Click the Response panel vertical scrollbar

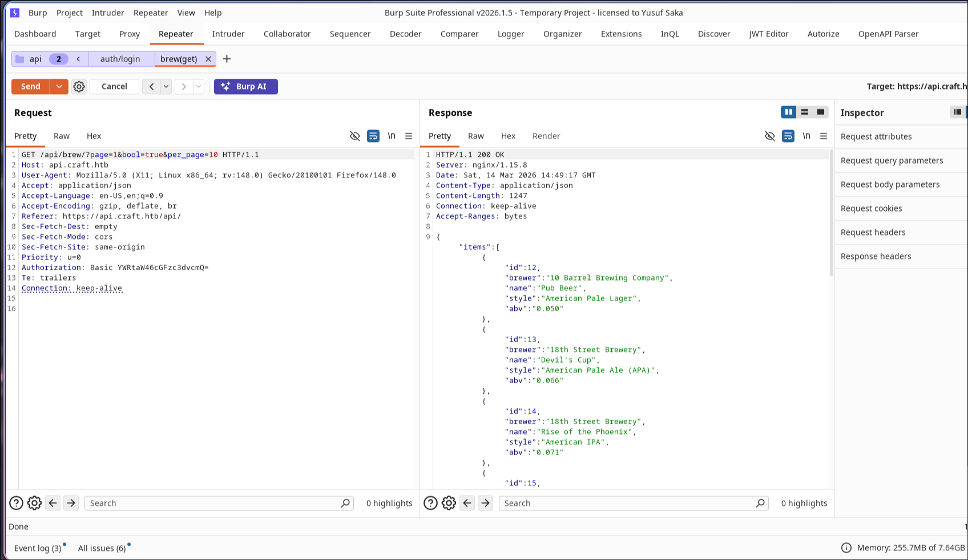pos(831,213)
